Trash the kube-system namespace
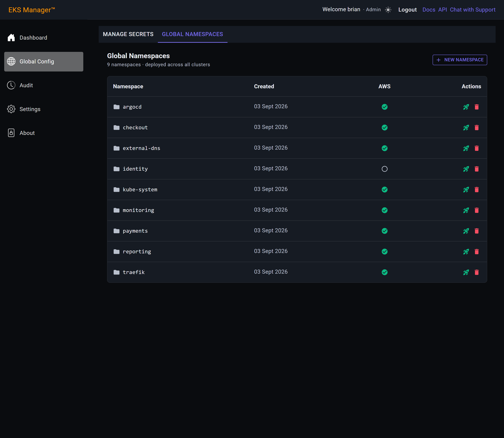 click(477, 189)
